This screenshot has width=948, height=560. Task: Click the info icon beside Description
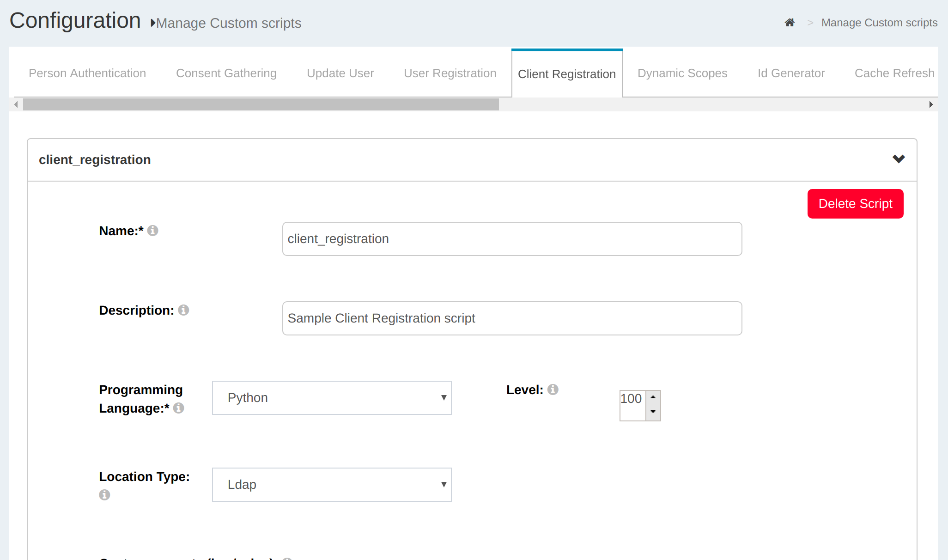pyautogui.click(x=183, y=310)
